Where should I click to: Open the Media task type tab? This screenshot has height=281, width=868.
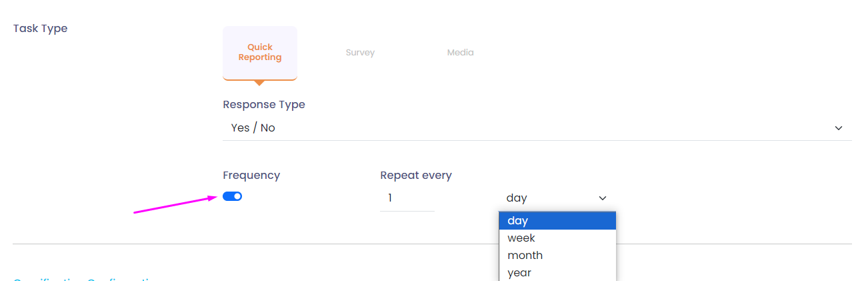(460, 53)
